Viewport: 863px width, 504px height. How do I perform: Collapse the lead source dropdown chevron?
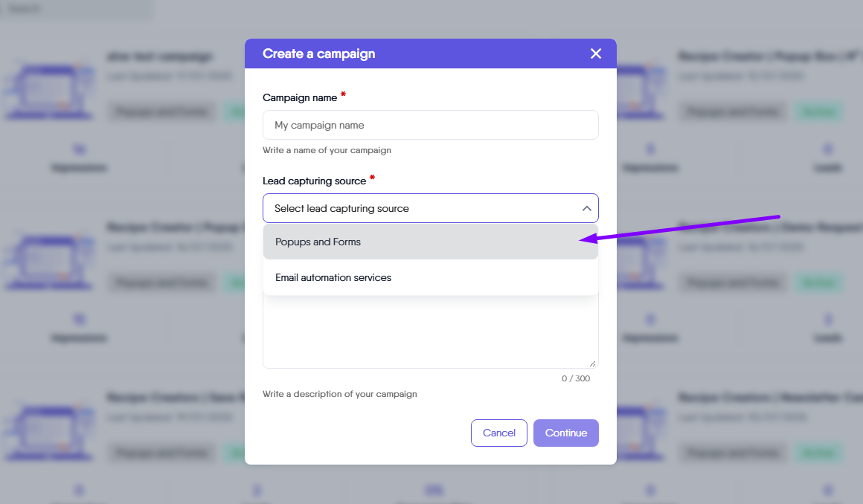tap(586, 209)
